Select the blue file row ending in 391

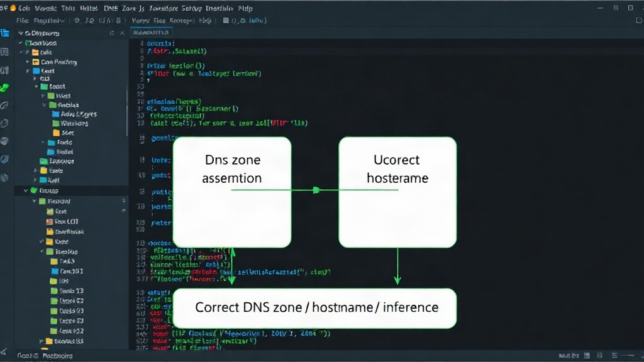[x=67, y=271]
